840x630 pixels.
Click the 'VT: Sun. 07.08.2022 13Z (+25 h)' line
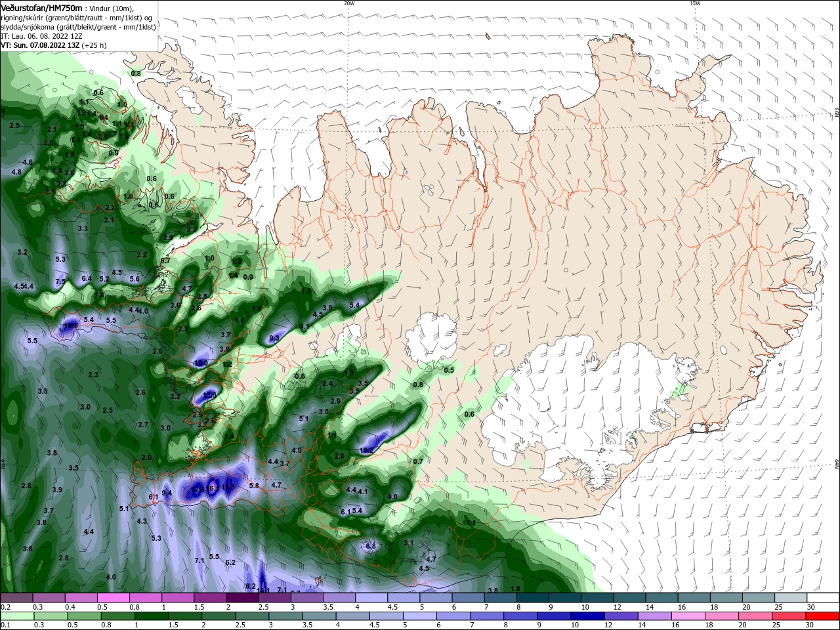click(x=53, y=45)
